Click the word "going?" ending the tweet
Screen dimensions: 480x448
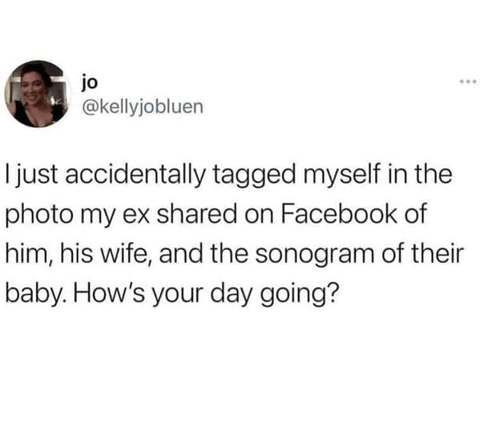click(x=300, y=293)
